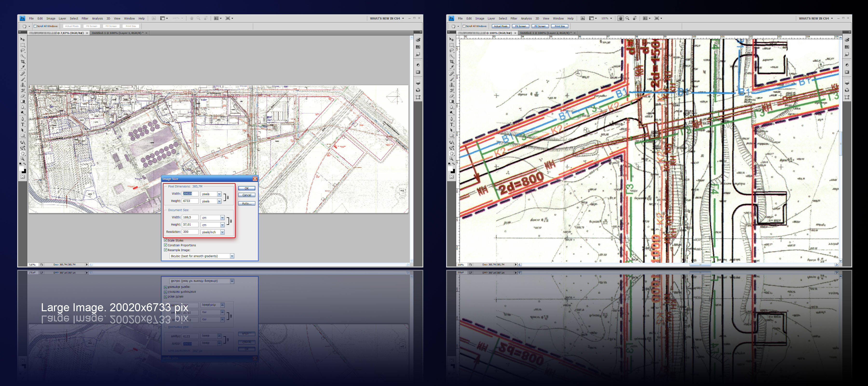The width and height of the screenshot is (868, 386).
Task: Pick the Eyedropper tool in right window
Action: tap(452, 67)
